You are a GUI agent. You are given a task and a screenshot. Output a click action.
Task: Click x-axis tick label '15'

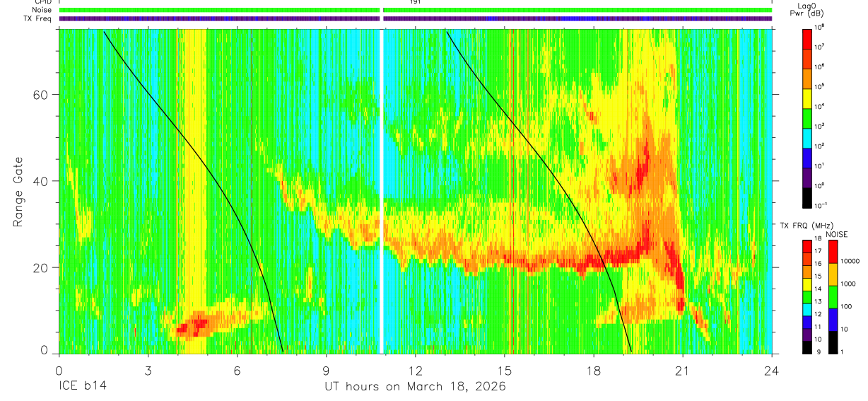tap(505, 370)
